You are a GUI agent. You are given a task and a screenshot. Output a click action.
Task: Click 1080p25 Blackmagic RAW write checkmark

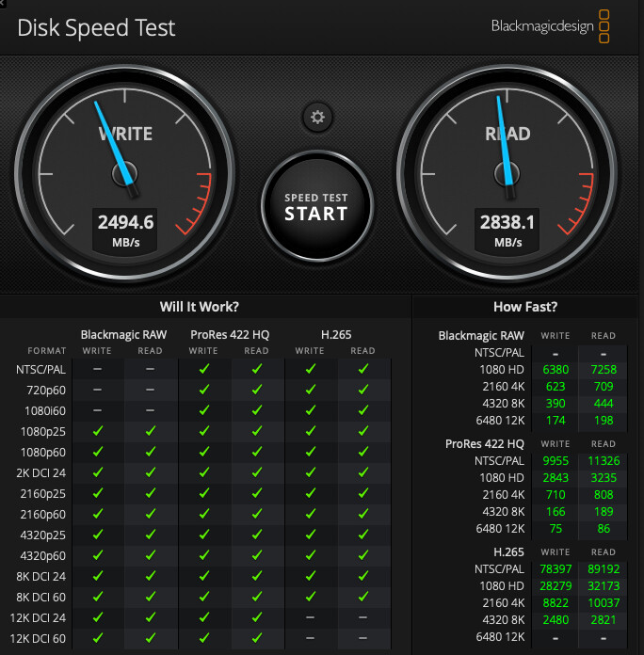[97, 431]
